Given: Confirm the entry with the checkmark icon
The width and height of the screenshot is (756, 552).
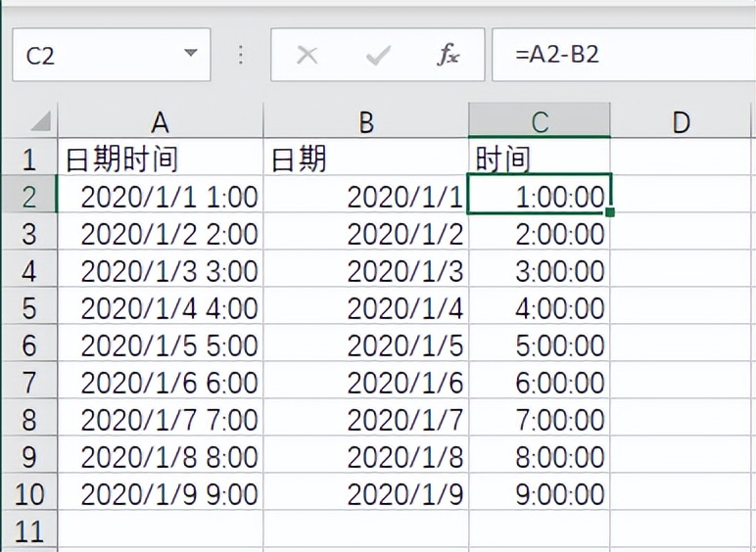Looking at the screenshot, I should pyautogui.click(x=378, y=56).
